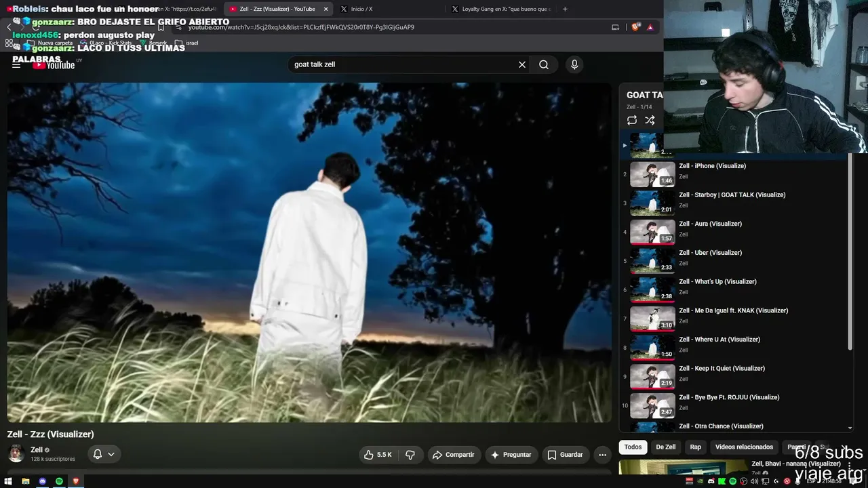Open the 'israel' bookmarks folder
The width and height of the screenshot is (868, 488).
pyautogui.click(x=186, y=43)
